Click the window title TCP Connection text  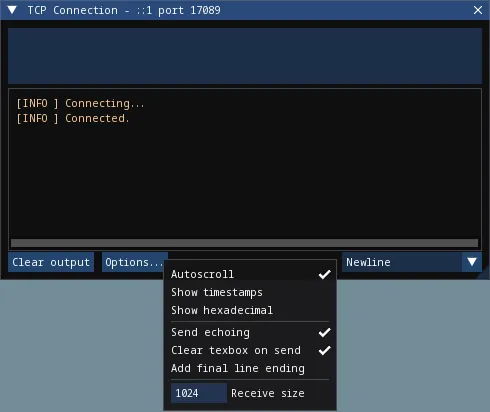(124, 10)
